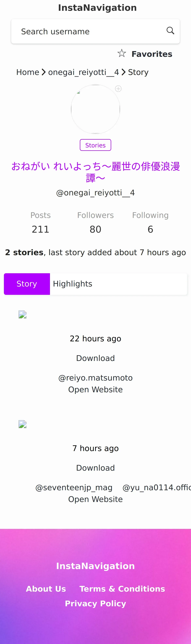Switch to the Highlights tab
The width and height of the screenshot is (191, 644).
72,284
